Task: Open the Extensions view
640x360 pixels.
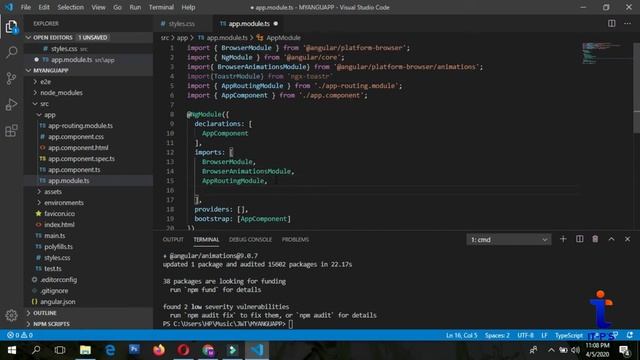Action: (11, 131)
